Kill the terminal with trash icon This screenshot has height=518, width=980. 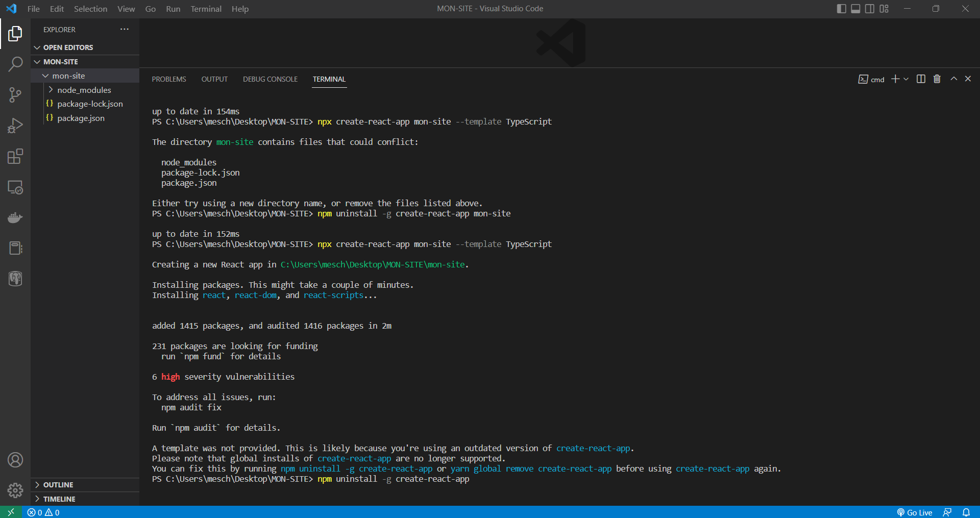(937, 79)
